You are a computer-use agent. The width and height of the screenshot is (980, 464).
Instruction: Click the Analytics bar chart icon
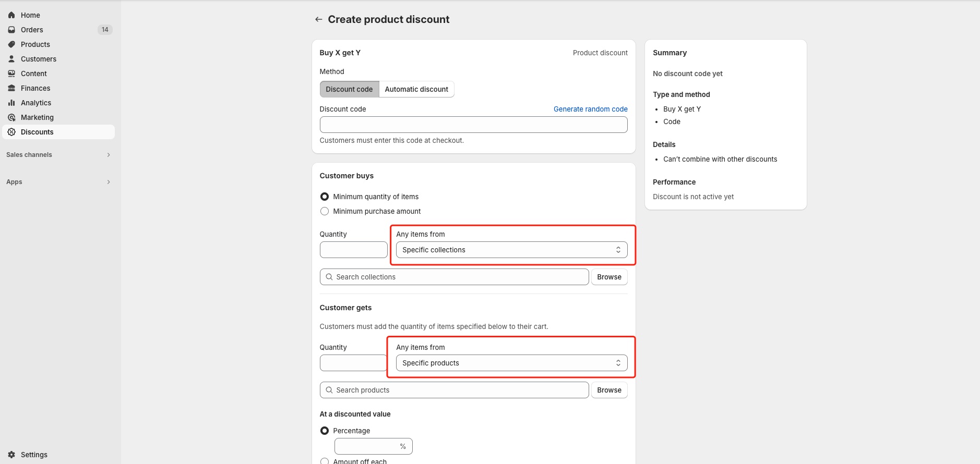coord(11,103)
